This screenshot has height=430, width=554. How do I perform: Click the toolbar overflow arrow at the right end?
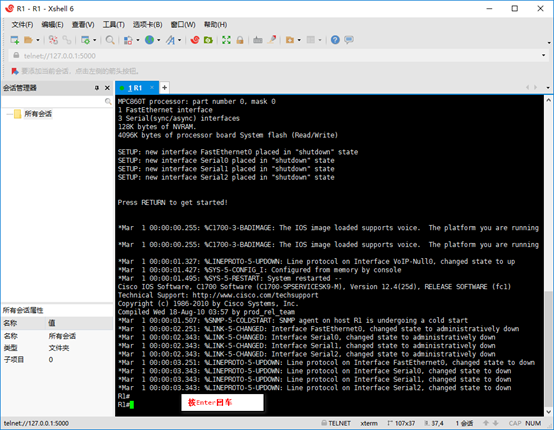click(x=549, y=43)
